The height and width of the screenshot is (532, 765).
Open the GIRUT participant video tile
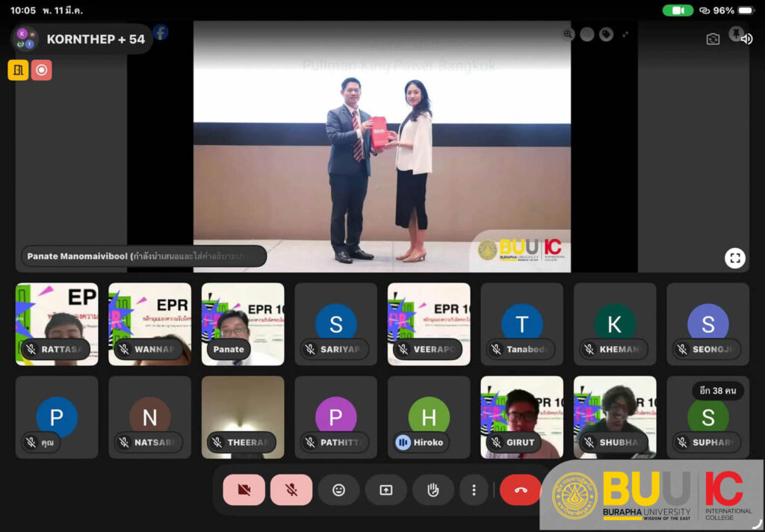(x=521, y=417)
